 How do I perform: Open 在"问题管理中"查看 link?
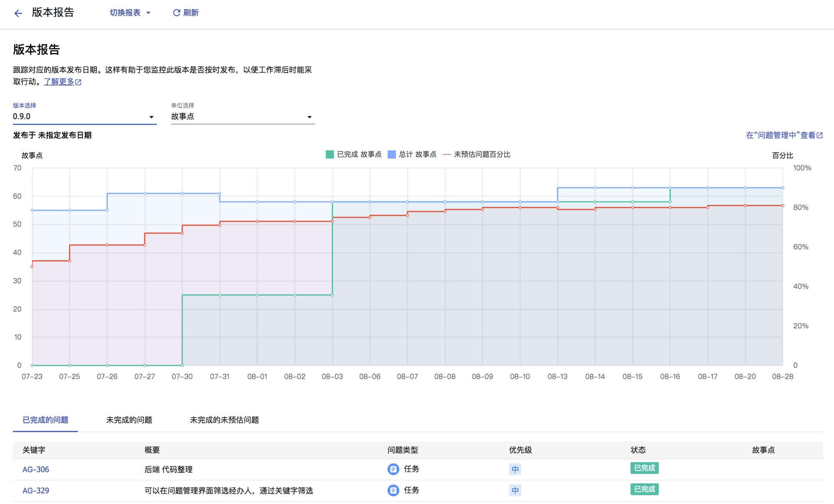coord(781,135)
